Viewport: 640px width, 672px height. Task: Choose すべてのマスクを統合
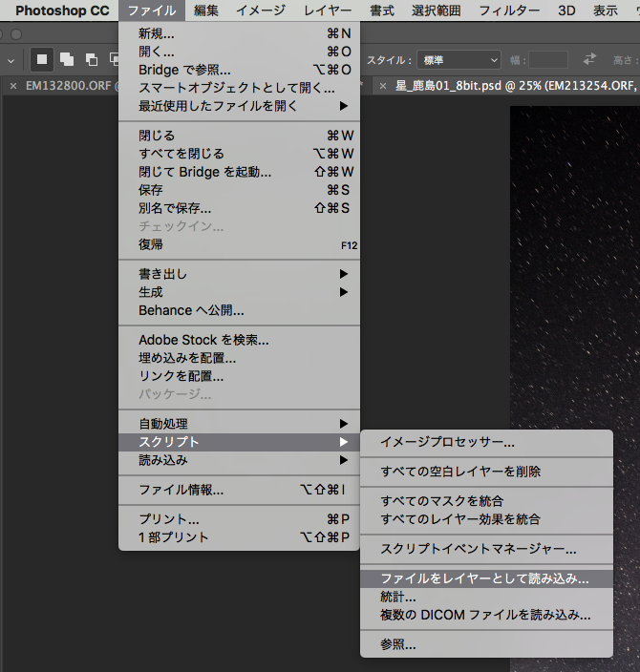(486, 501)
